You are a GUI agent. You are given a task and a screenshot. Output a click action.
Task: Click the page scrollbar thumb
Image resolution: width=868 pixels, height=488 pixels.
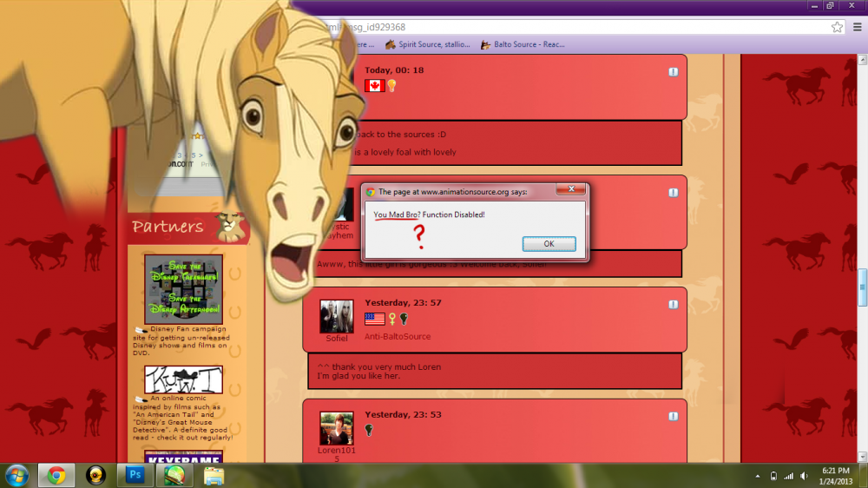coord(862,287)
